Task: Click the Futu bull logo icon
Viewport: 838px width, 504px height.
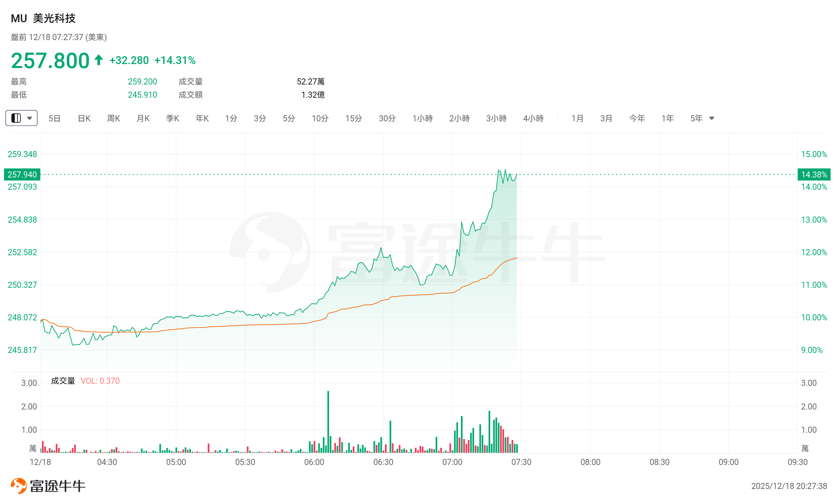Action: pos(19,486)
